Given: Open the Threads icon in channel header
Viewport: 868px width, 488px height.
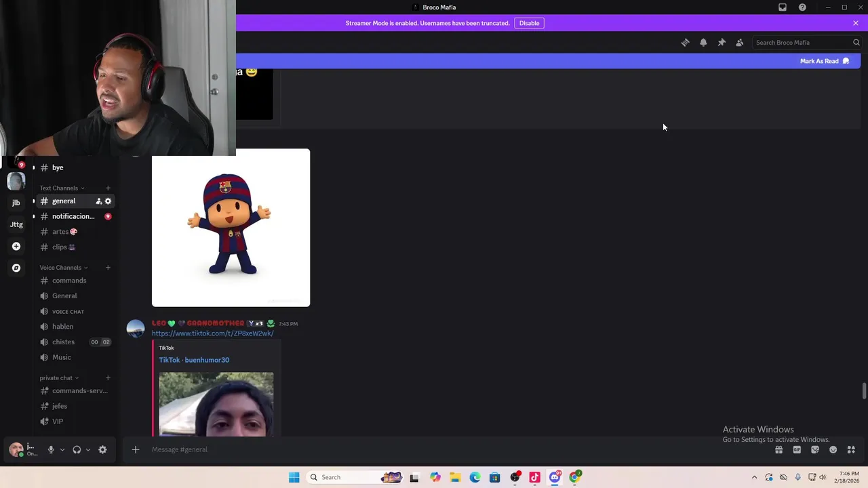Looking at the screenshot, I should pos(685,42).
